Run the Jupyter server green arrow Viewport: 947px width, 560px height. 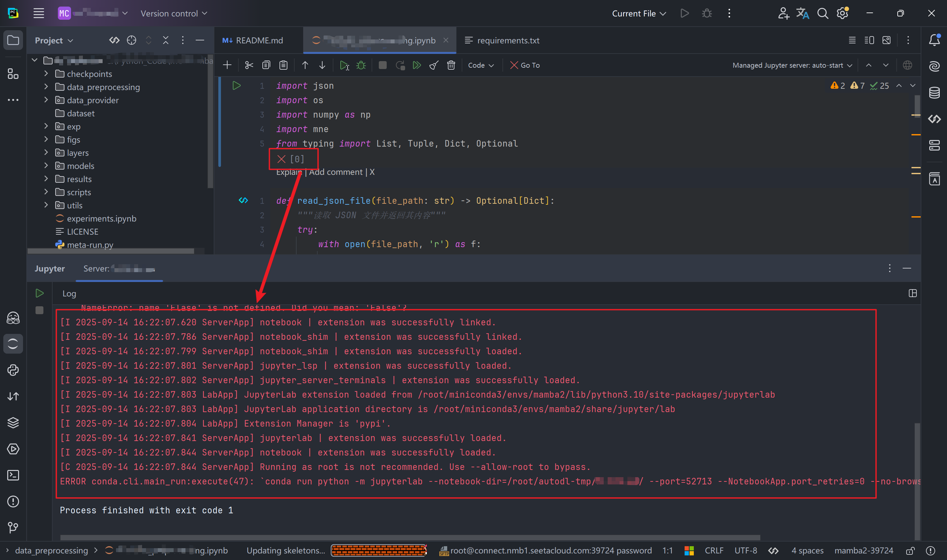click(39, 293)
